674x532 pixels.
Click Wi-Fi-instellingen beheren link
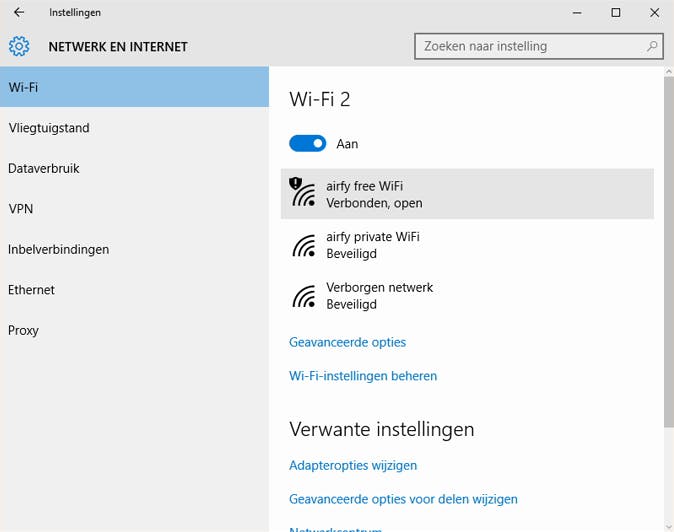pyautogui.click(x=363, y=376)
